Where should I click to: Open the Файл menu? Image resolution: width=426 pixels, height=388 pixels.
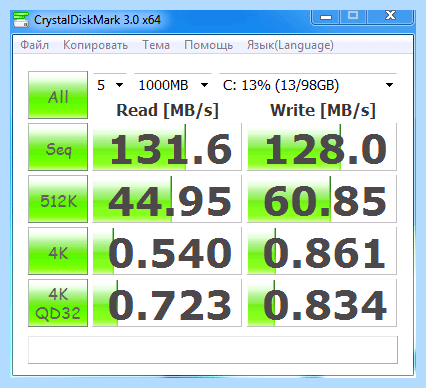[34, 45]
